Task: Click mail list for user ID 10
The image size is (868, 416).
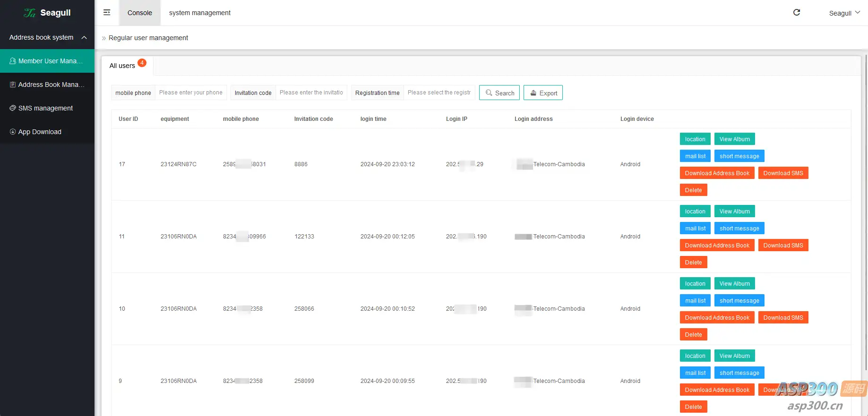Action: [695, 301]
